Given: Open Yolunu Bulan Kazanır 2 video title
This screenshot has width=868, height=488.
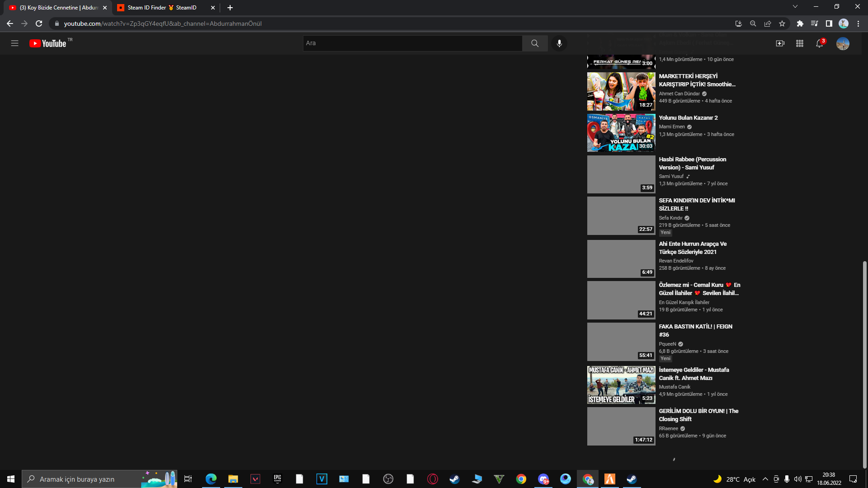Looking at the screenshot, I should (688, 117).
